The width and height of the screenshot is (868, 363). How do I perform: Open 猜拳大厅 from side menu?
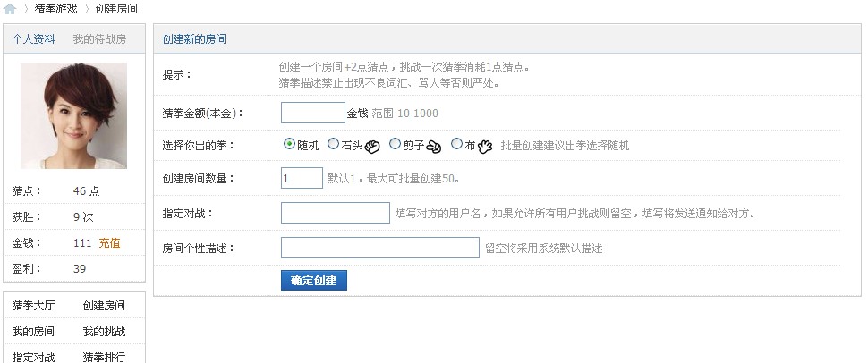[x=33, y=306]
